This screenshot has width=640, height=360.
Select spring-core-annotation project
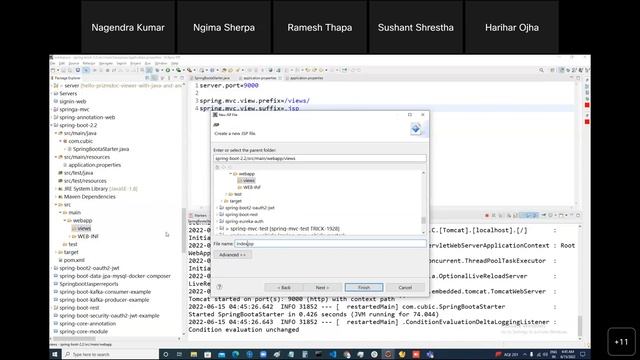(88, 324)
